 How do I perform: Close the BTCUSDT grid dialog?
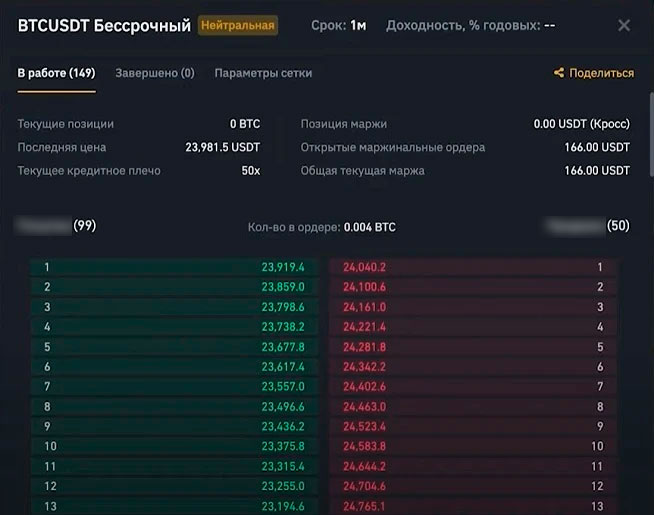coord(624,25)
